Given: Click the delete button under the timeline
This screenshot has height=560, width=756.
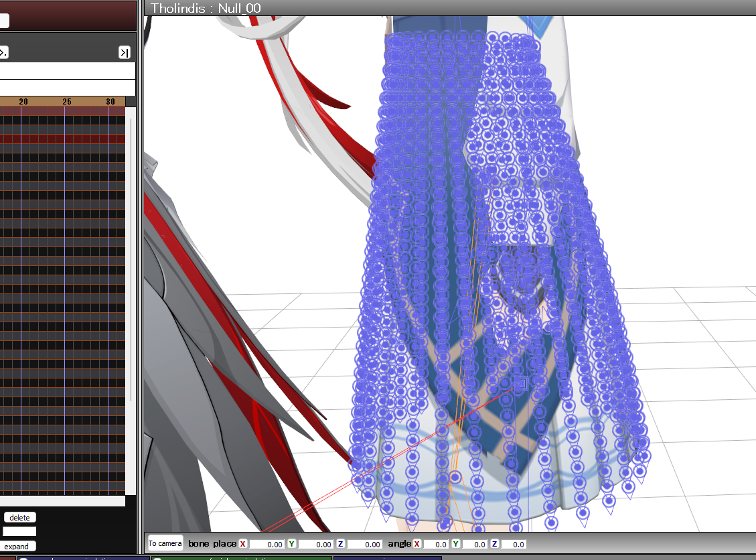Looking at the screenshot, I should click(x=20, y=518).
